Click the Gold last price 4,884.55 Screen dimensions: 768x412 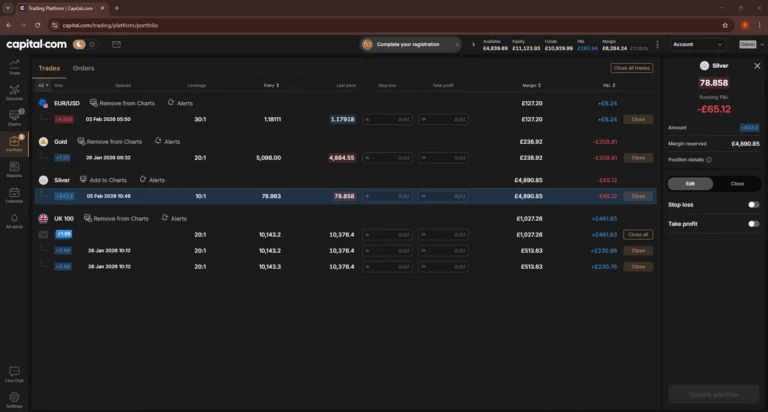click(x=341, y=158)
